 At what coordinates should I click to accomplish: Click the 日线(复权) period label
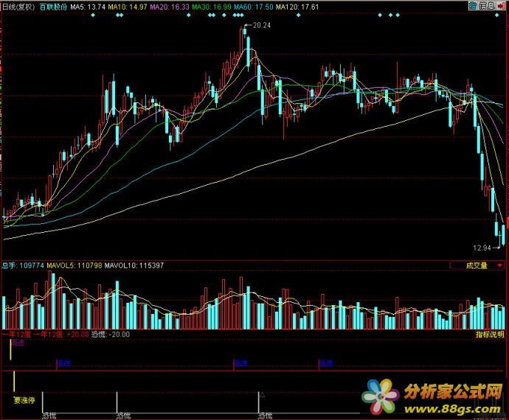18,7
